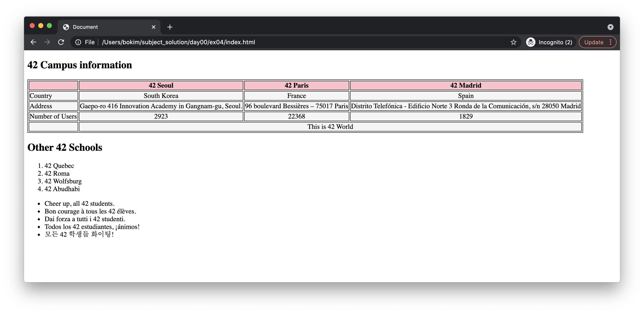Click the 'Country' row label
This screenshot has width=644, height=314.
(x=53, y=96)
